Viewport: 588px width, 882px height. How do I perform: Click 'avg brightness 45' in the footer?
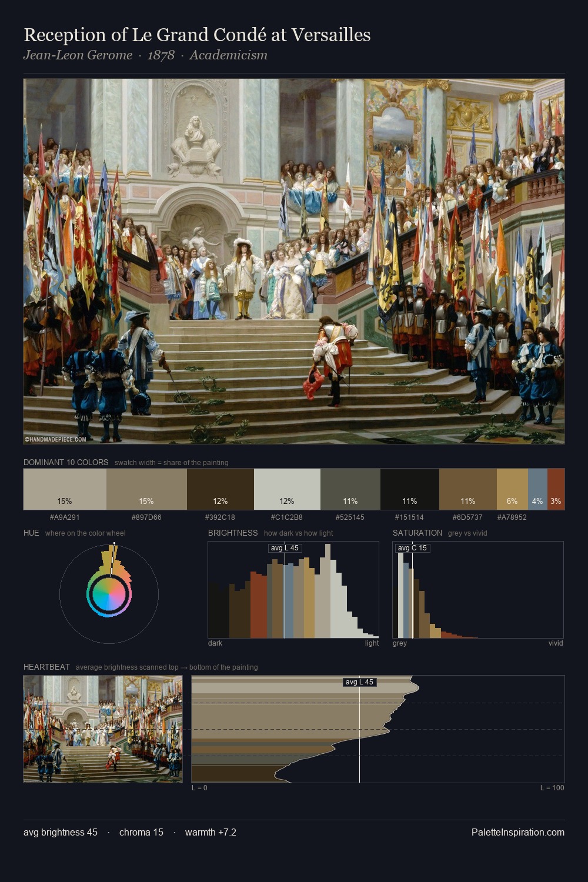point(61,832)
